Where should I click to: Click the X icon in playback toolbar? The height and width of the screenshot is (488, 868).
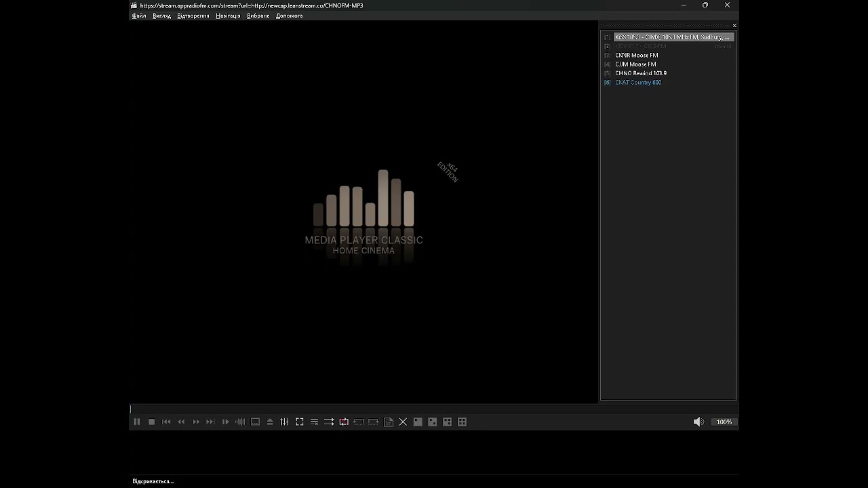pos(403,422)
